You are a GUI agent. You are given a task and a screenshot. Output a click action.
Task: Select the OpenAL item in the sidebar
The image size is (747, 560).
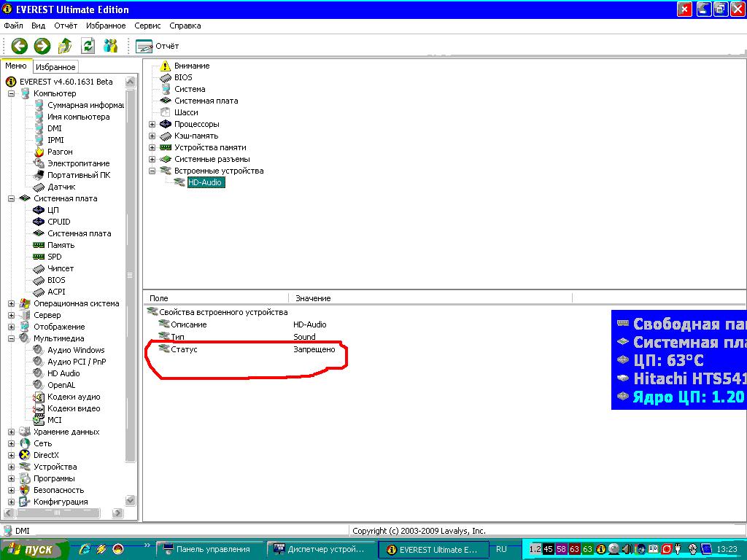(x=61, y=385)
